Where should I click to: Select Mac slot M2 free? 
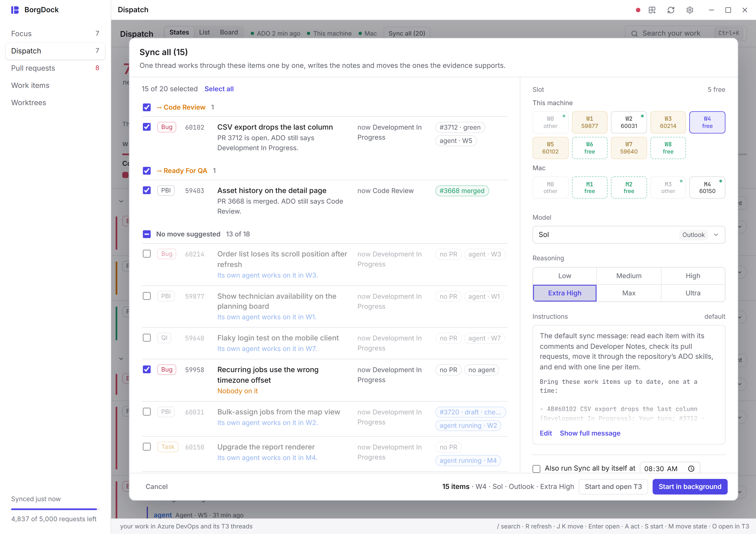tap(629, 187)
